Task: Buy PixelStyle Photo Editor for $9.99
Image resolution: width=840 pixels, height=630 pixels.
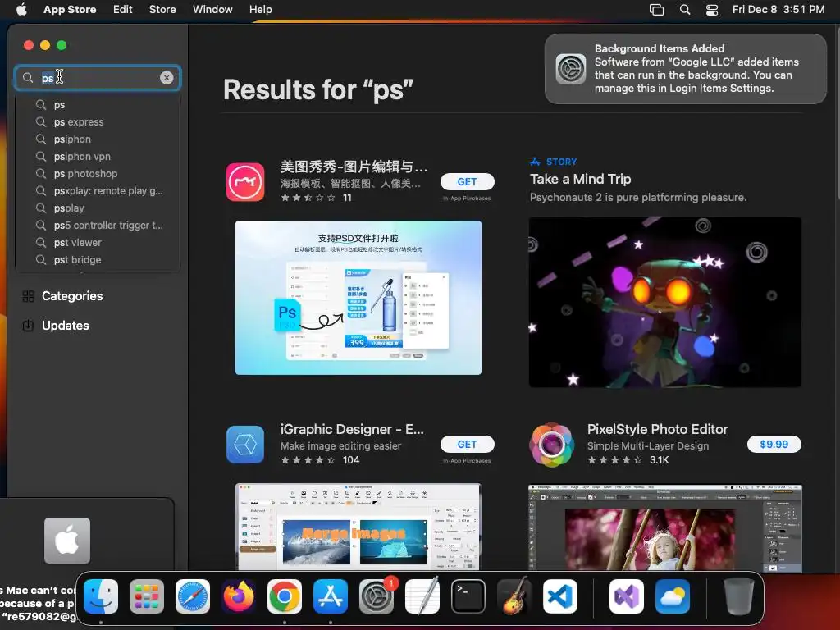Action: click(x=774, y=444)
